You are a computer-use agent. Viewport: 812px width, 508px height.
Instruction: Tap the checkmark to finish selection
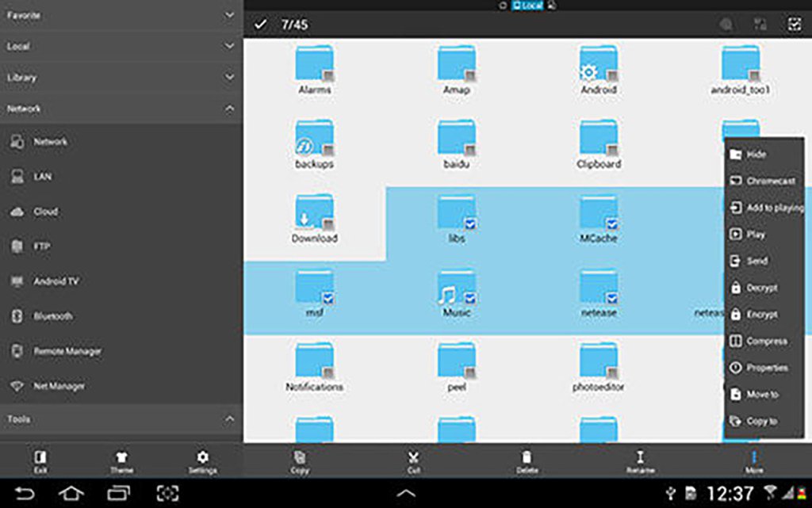pos(260,25)
